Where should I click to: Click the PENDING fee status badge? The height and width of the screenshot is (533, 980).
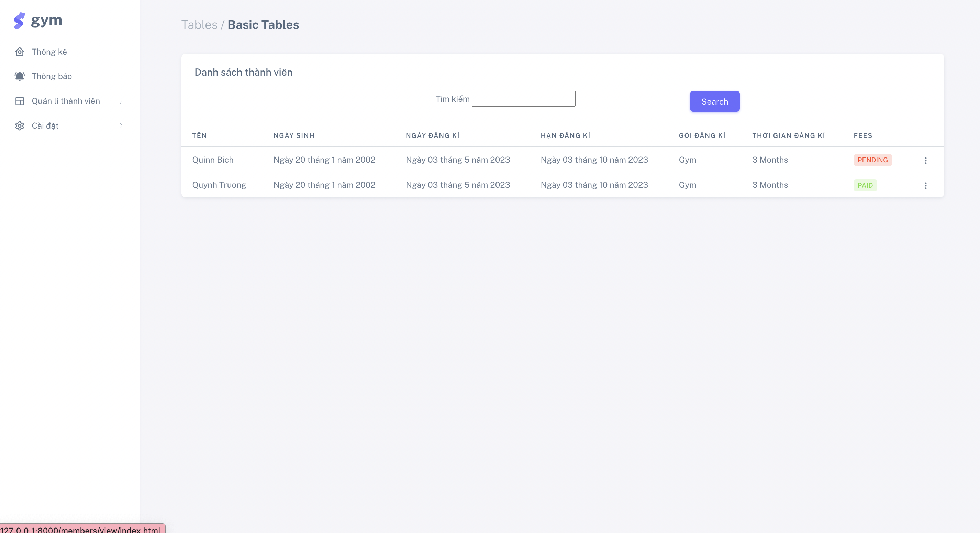[872, 160]
